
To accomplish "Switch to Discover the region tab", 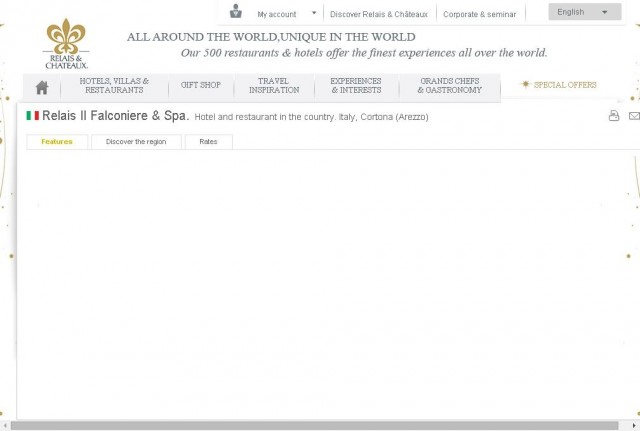I will [x=136, y=142].
